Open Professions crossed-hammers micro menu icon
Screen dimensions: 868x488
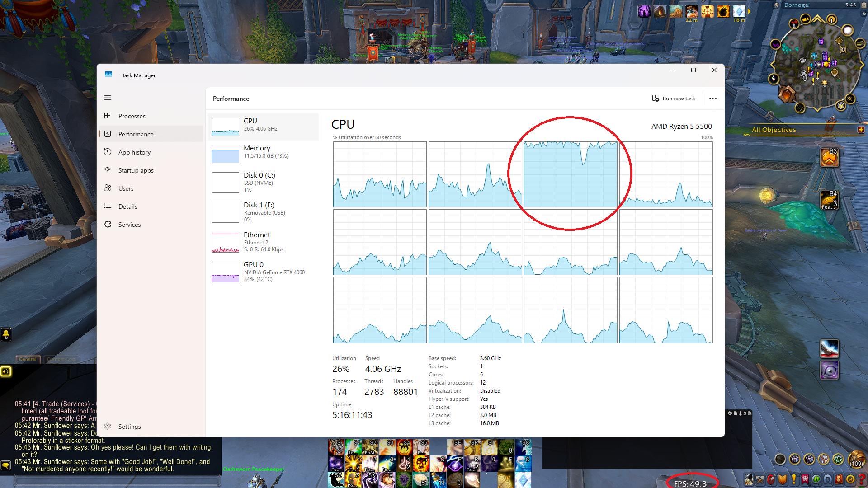click(760, 479)
